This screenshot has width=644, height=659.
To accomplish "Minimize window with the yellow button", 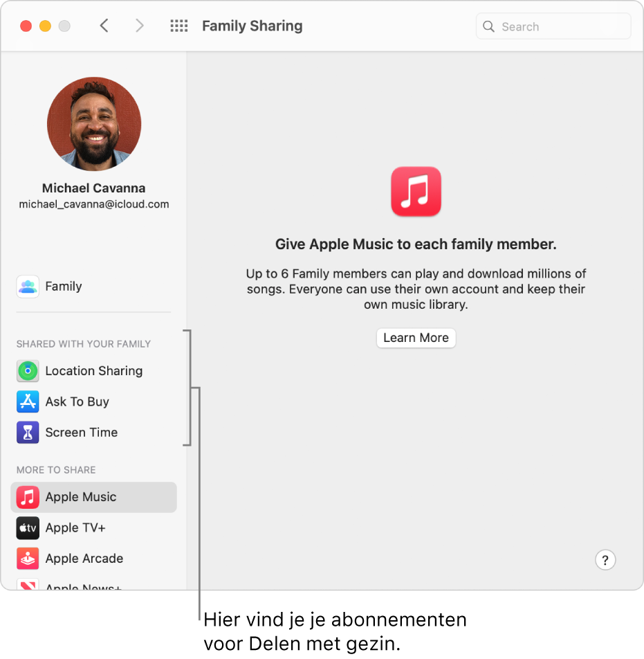I will tap(46, 26).
